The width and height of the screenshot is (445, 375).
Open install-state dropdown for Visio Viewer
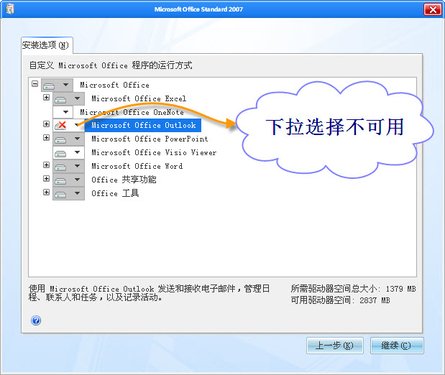[77, 152]
